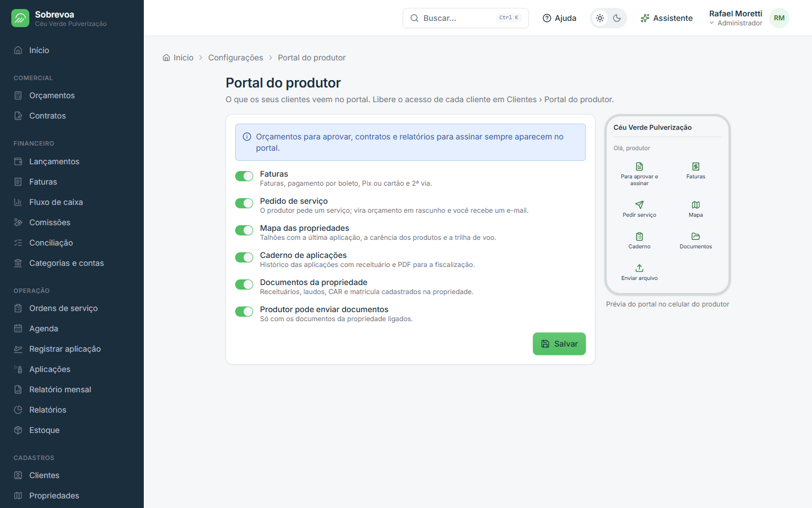The image size is (812, 508).
Task: Click the Registrar aplicação plane icon
Action: point(18,349)
